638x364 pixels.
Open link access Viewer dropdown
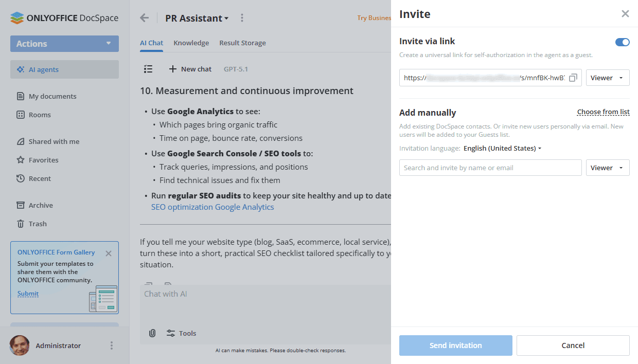point(608,78)
